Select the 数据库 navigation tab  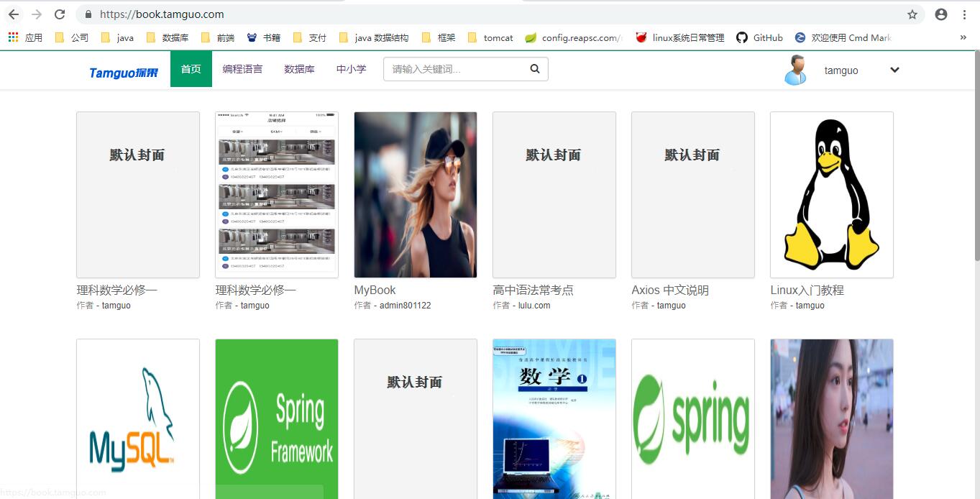coord(300,68)
